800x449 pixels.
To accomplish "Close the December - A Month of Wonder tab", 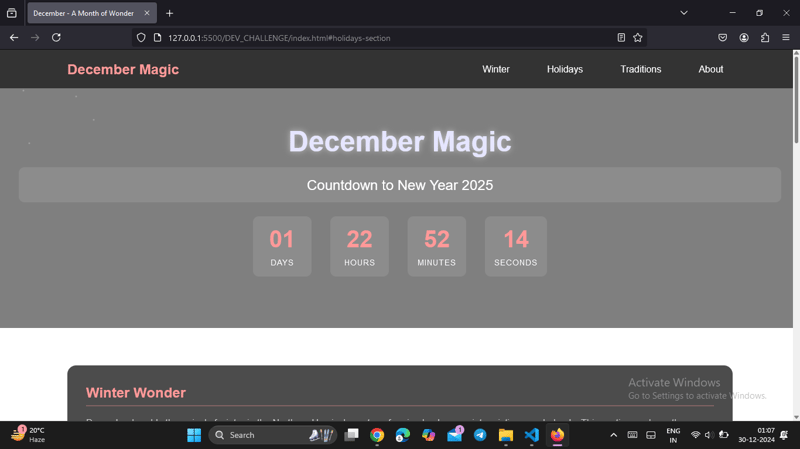I will click(x=147, y=13).
